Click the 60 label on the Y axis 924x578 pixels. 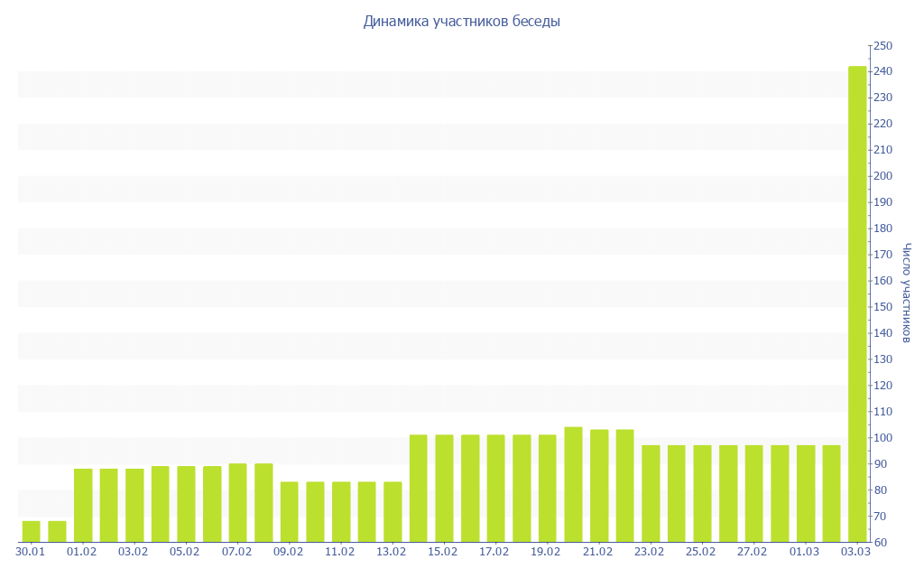pos(880,543)
